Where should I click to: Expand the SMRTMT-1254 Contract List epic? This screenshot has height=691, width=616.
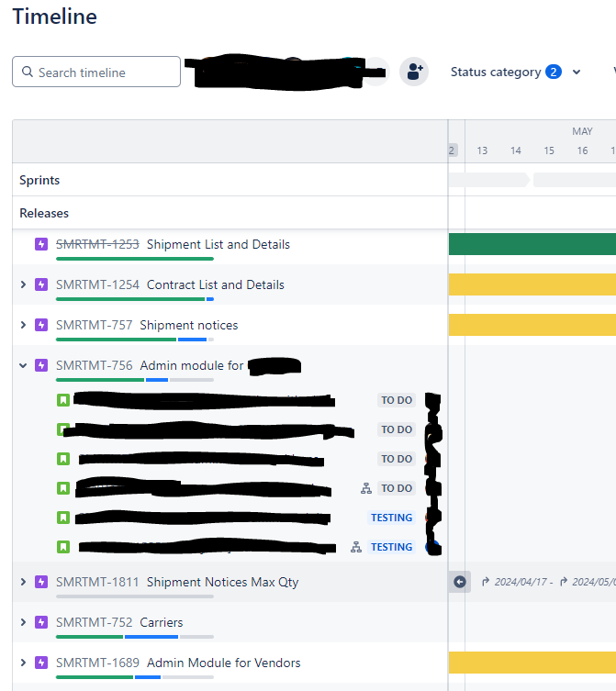coord(23,284)
